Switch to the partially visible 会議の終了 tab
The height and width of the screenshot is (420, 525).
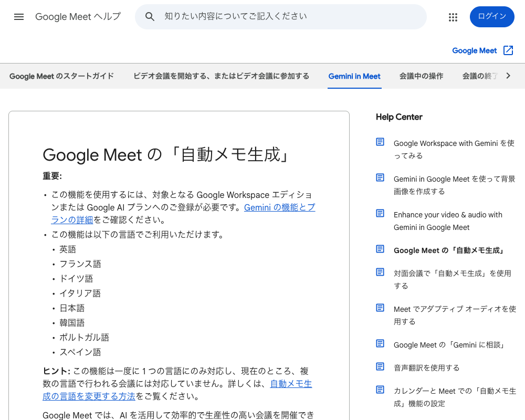480,76
